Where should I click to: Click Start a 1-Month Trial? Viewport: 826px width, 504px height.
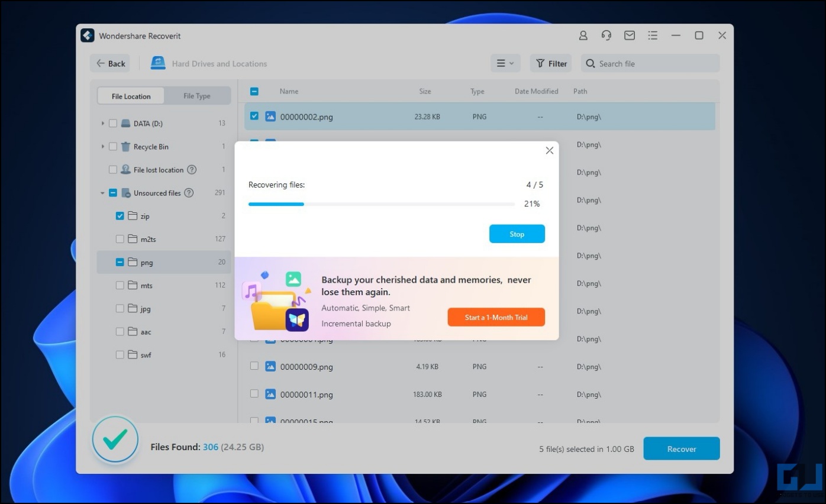(x=496, y=317)
